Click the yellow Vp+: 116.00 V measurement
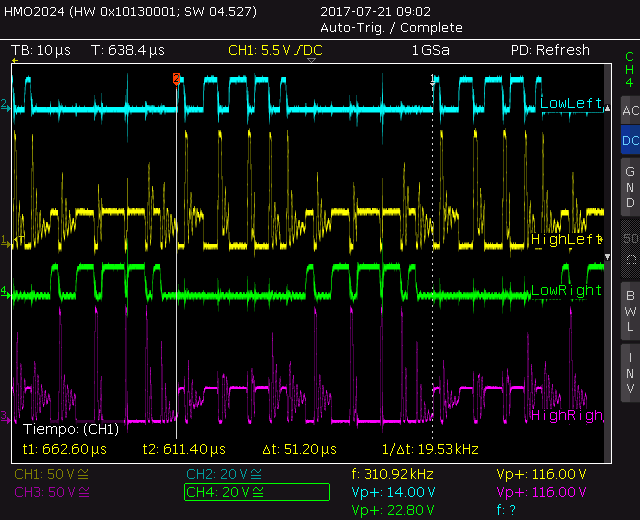The width and height of the screenshot is (640, 520). point(541,474)
